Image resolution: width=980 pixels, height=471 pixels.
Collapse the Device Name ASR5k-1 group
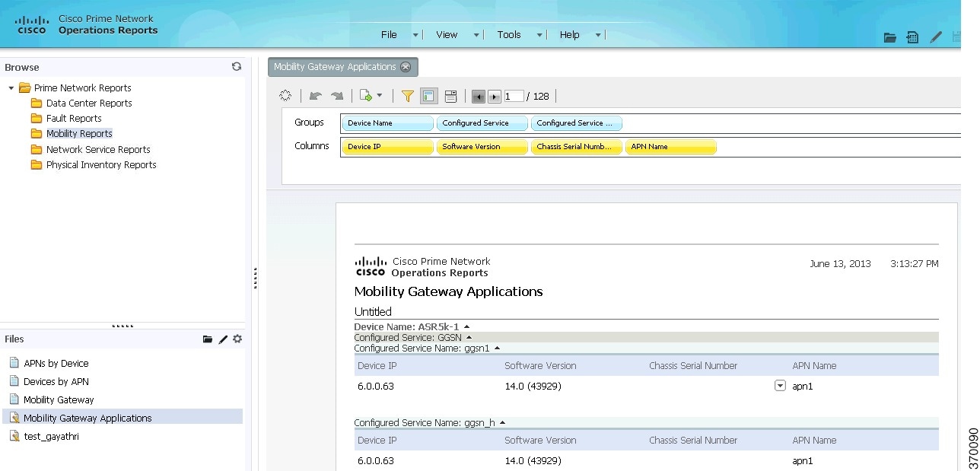466,326
